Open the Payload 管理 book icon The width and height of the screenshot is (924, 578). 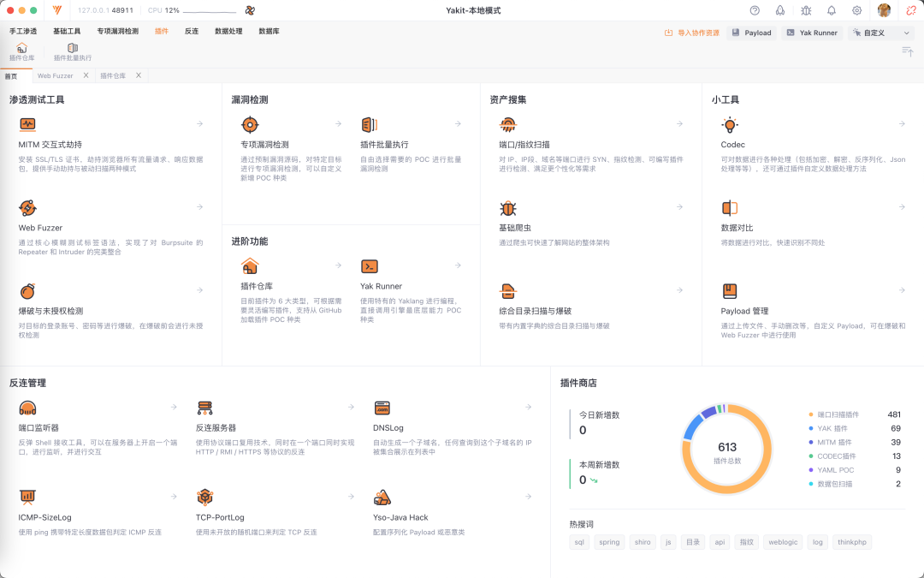coord(730,291)
